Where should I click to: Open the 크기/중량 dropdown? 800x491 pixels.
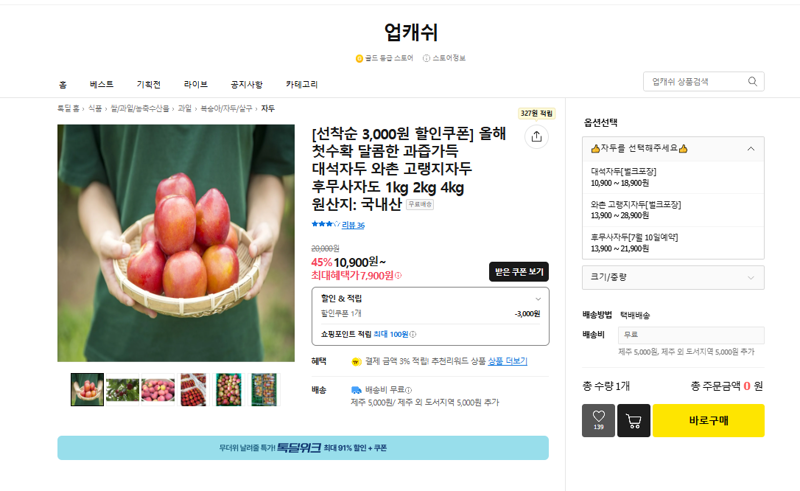click(673, 277)
